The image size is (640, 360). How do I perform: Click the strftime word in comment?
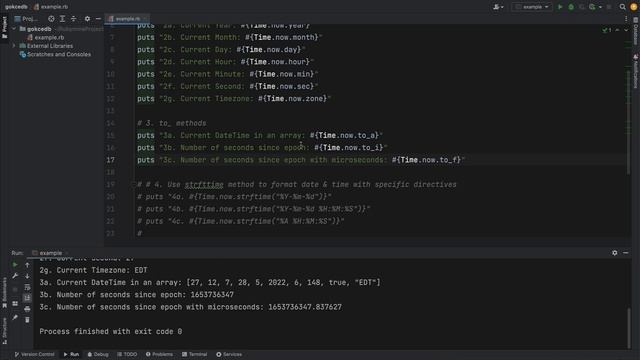[204, 184]
